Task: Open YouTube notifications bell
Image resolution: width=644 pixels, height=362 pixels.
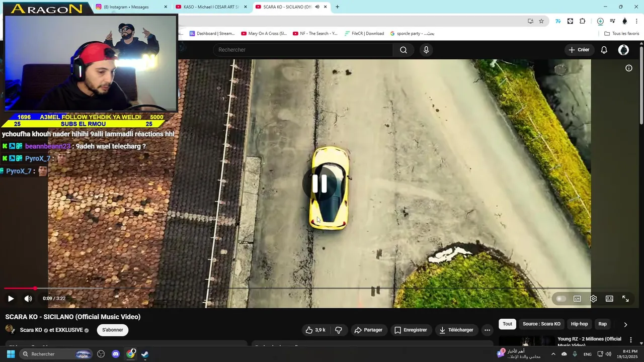Action: (x=604, y=50)
